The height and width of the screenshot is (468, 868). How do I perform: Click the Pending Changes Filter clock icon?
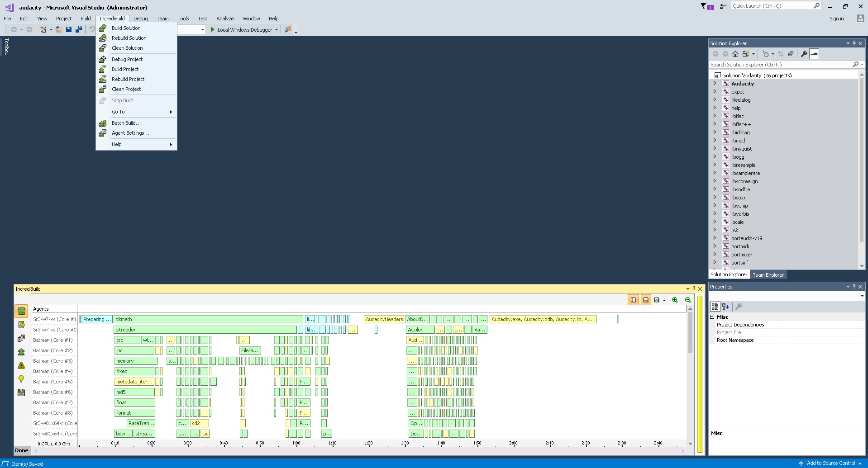(765, 54)
